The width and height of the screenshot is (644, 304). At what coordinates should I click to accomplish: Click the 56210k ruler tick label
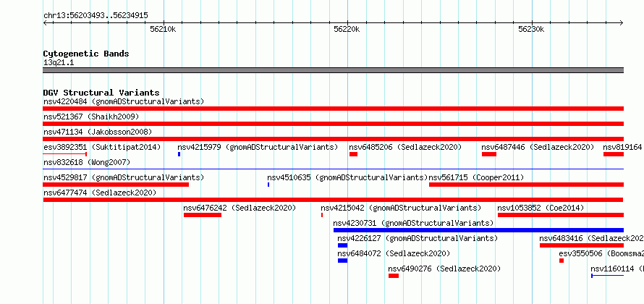tap(163, 29)
